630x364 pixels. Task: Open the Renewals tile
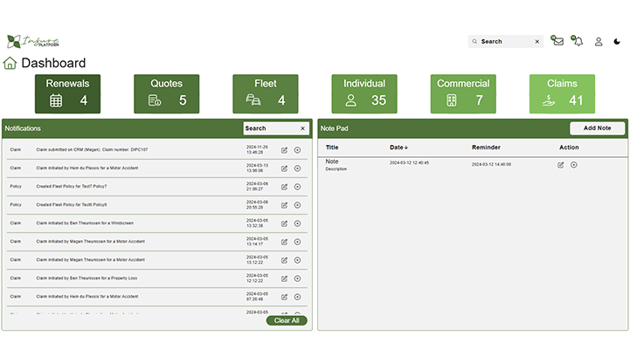[x=67, y=93]
